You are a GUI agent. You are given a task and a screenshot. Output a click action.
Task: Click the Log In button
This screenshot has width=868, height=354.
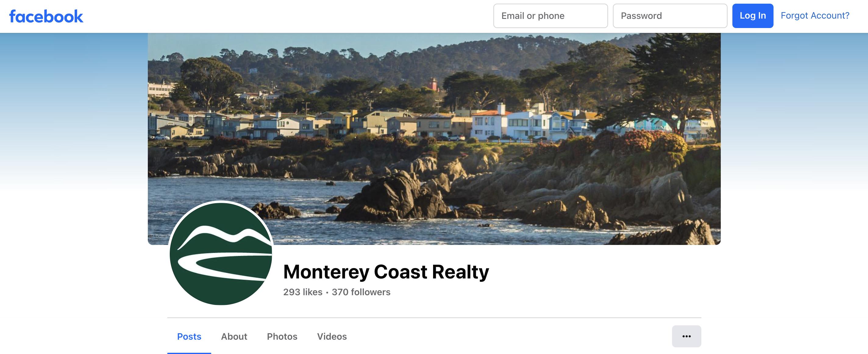click(x=753, y=16)
